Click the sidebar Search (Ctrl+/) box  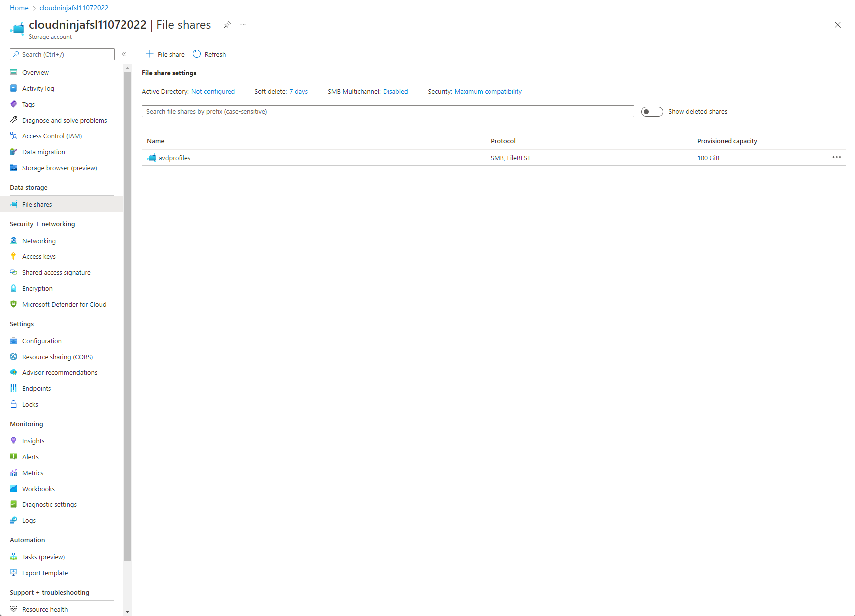pyautogui.click(x=62, y=54)
